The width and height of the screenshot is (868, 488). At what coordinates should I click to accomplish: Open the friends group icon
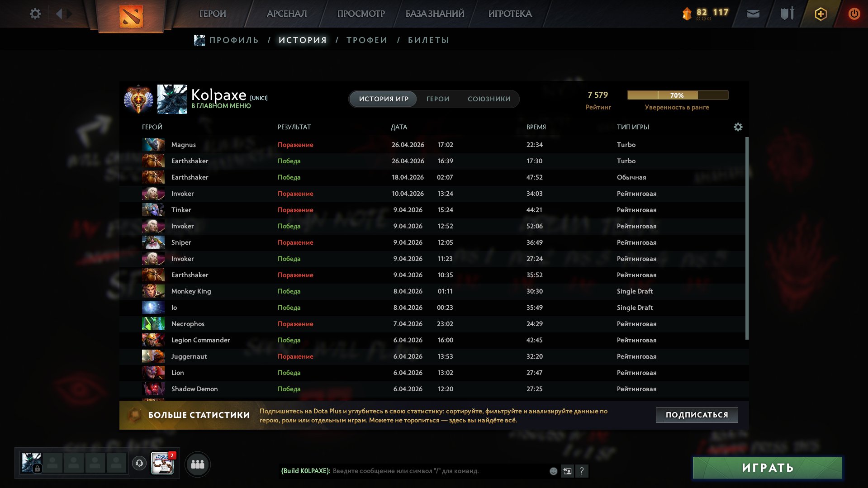click(198, 464)
